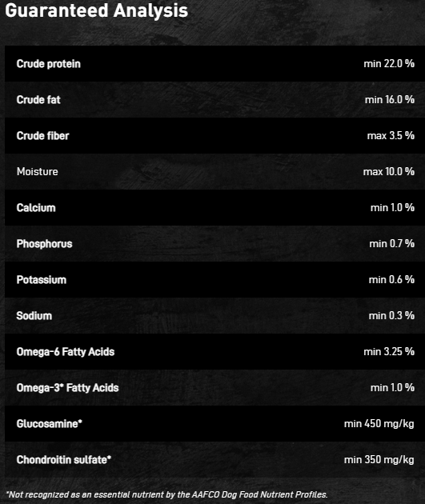Select the Omega-6 Fatty Acids row label
The width and height of the screenshot is (425, 504).
tap(66, 352)
